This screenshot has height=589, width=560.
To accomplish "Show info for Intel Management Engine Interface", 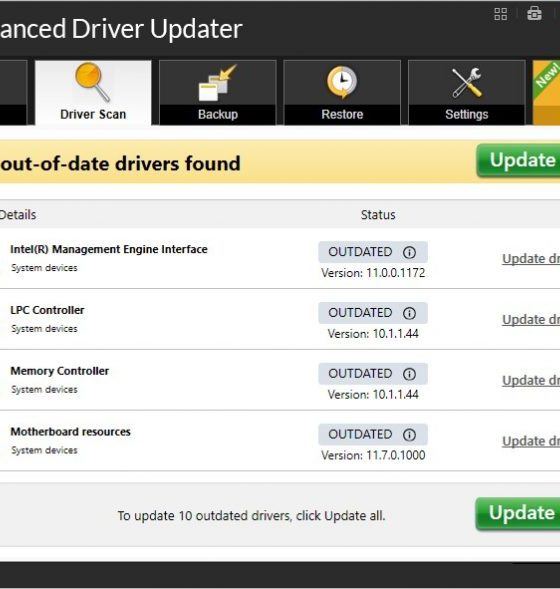I will tap(409, 252).
